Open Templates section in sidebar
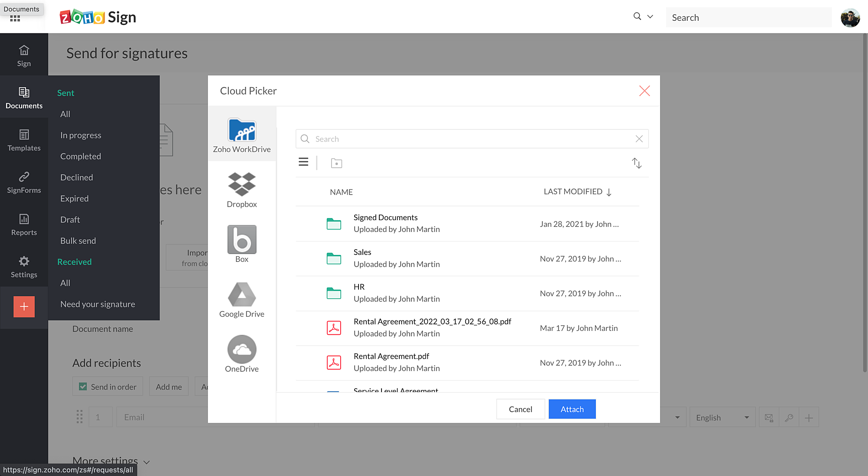868x476 pixels. 24,140
